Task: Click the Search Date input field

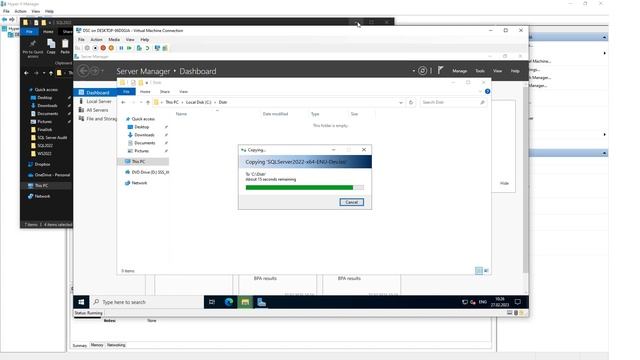Action: coord(453,102)
